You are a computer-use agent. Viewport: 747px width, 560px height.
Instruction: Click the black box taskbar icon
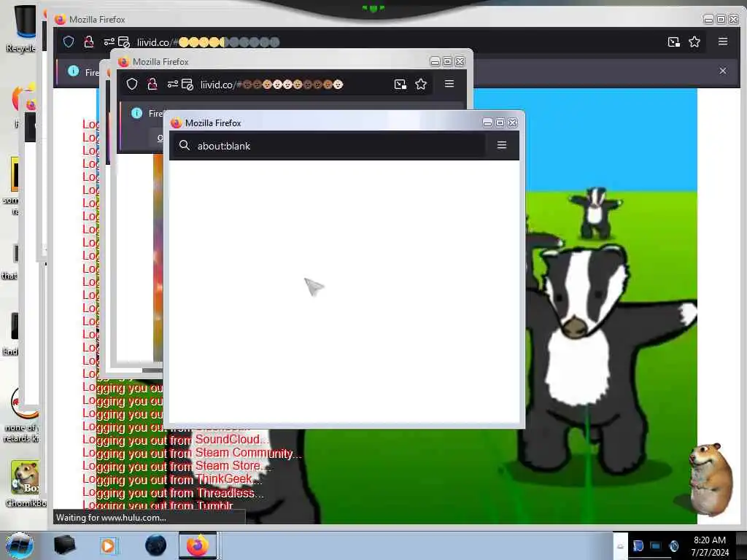65,545
